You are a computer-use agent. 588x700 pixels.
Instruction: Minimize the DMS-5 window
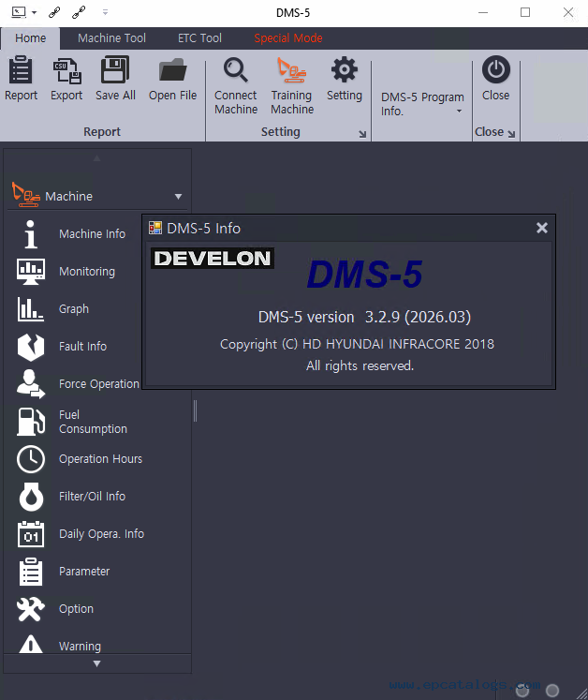483,12
